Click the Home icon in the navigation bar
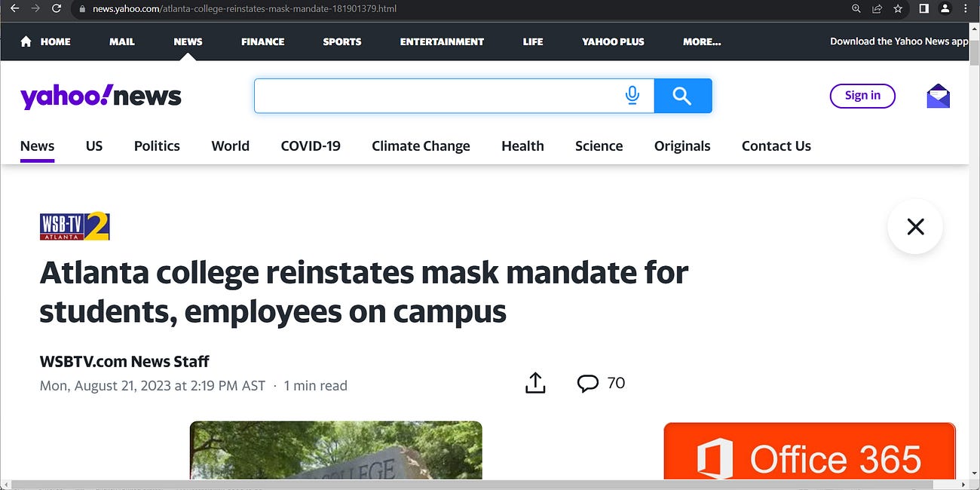Screen dimensions: 980x490 tap(25, 41)
